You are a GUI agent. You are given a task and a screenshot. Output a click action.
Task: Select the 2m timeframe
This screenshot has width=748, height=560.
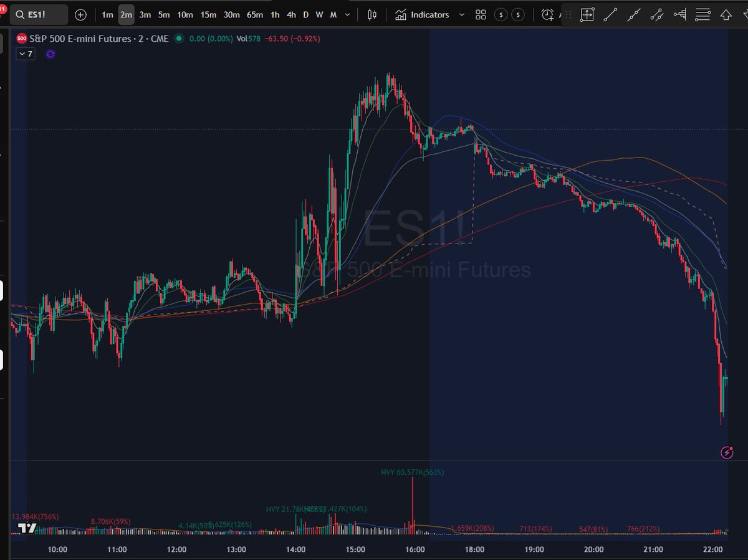126,14
